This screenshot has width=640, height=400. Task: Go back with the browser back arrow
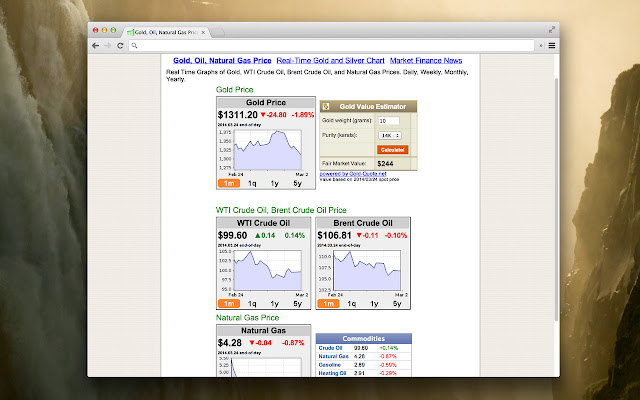96,46
